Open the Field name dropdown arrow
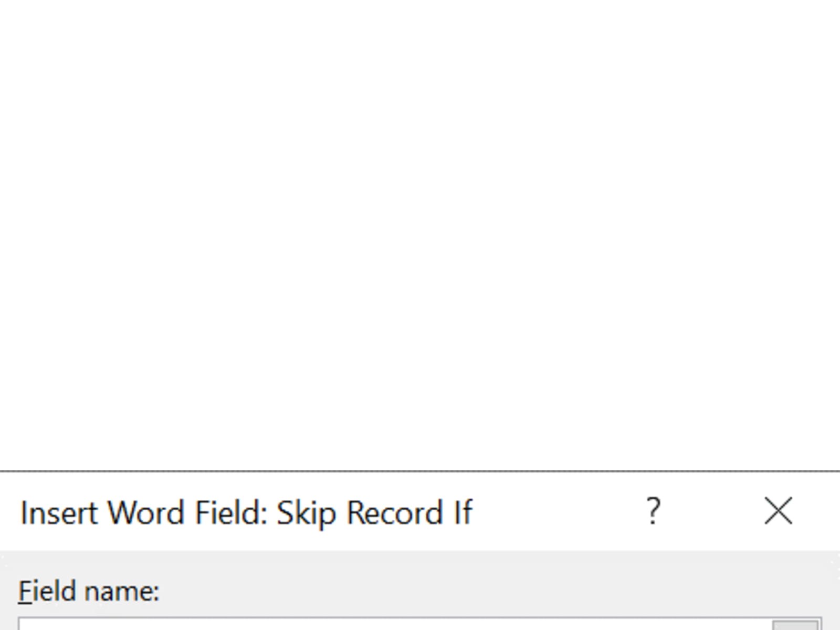Screen dimensions: 840x630 tap(796, 625)
